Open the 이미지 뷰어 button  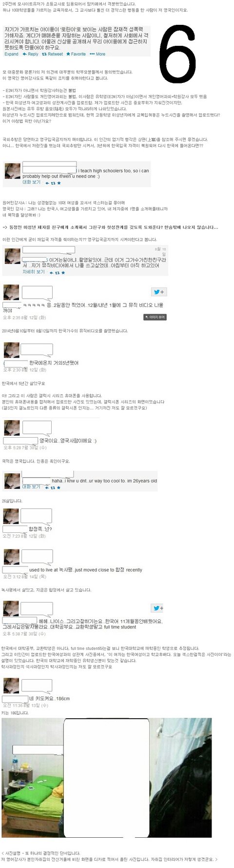pos(155,317)
